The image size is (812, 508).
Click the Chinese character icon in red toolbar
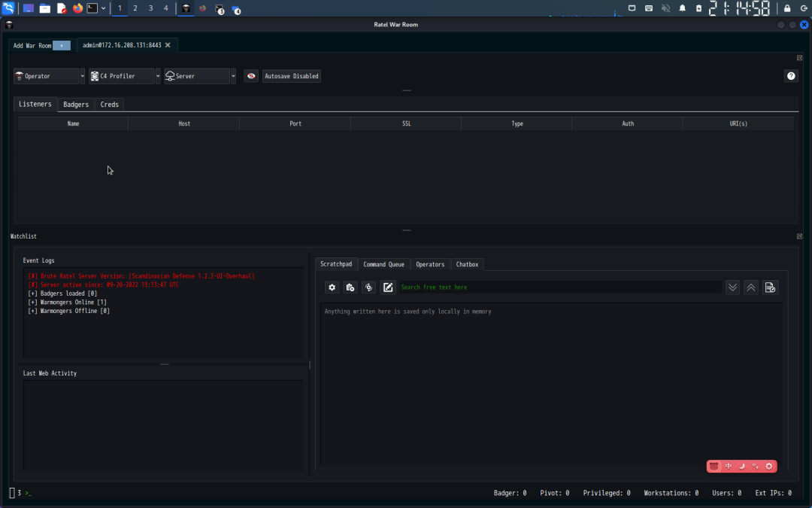point(728,466)
